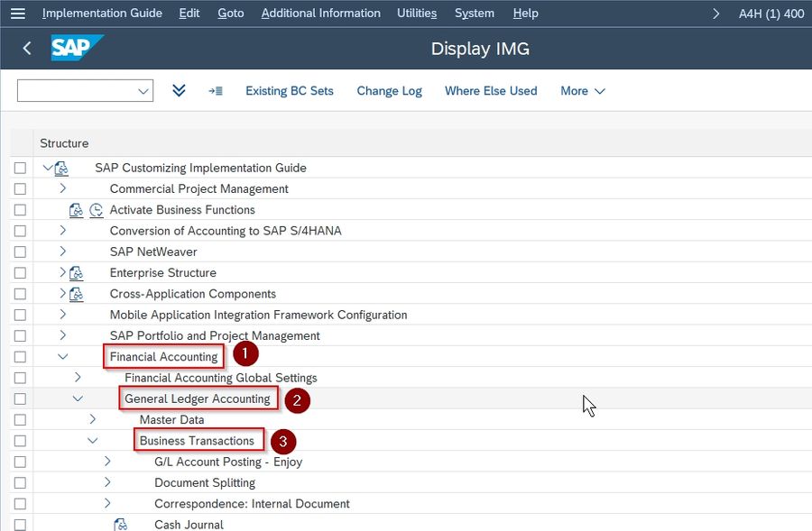The height and width of the screenshot is (531, 812).
Task: Select the Cross-Application Components text
Action: pos(193,294)
